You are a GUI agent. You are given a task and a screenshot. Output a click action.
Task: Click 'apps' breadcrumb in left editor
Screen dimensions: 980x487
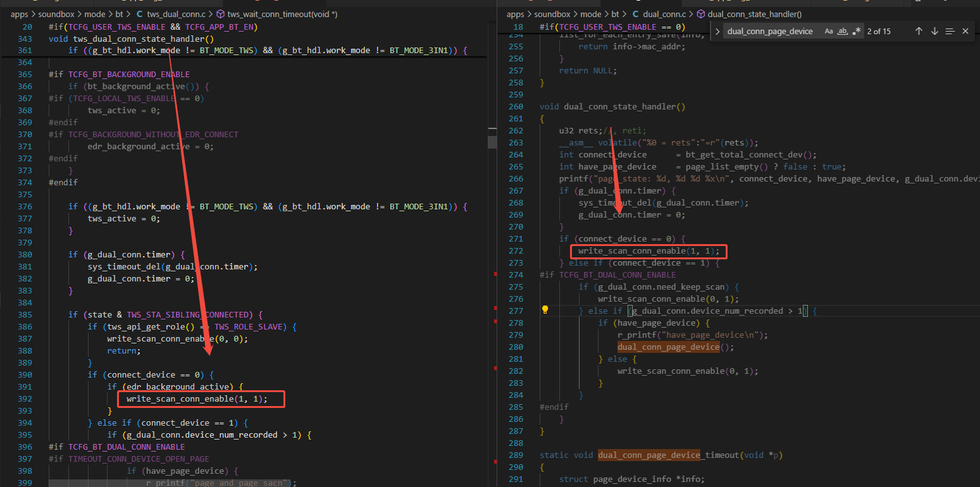20,13
